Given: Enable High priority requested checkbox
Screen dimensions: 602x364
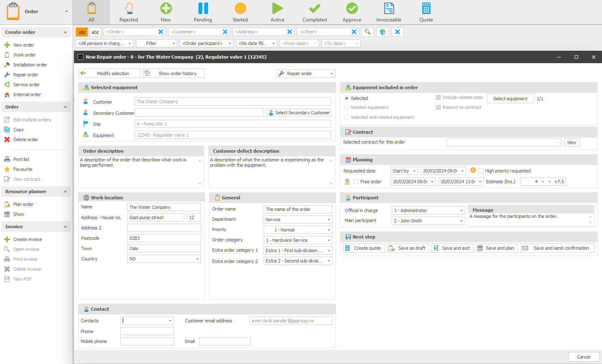Looking at the screenshot, I should click(x=481, y=171).
